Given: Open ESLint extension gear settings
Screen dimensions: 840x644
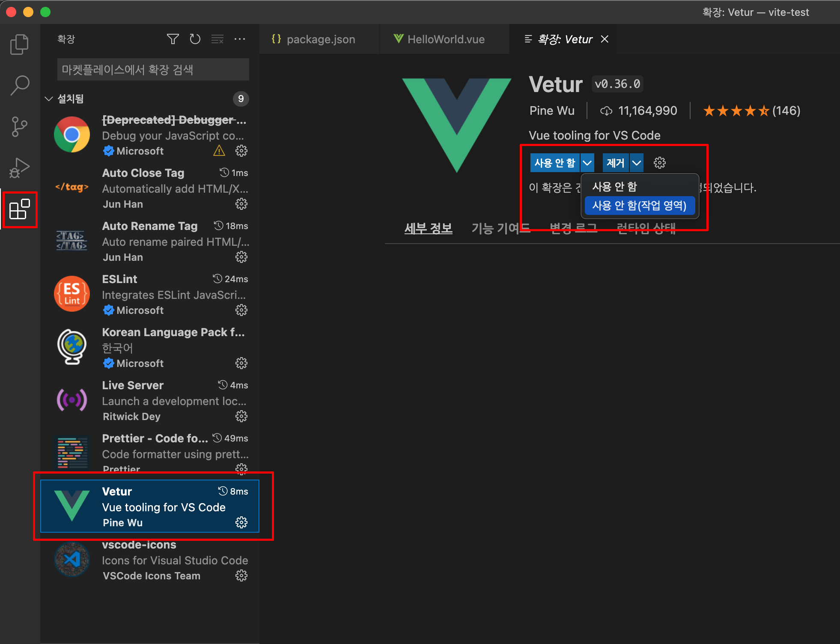Looking at the screenshot, I should [241, 310].
